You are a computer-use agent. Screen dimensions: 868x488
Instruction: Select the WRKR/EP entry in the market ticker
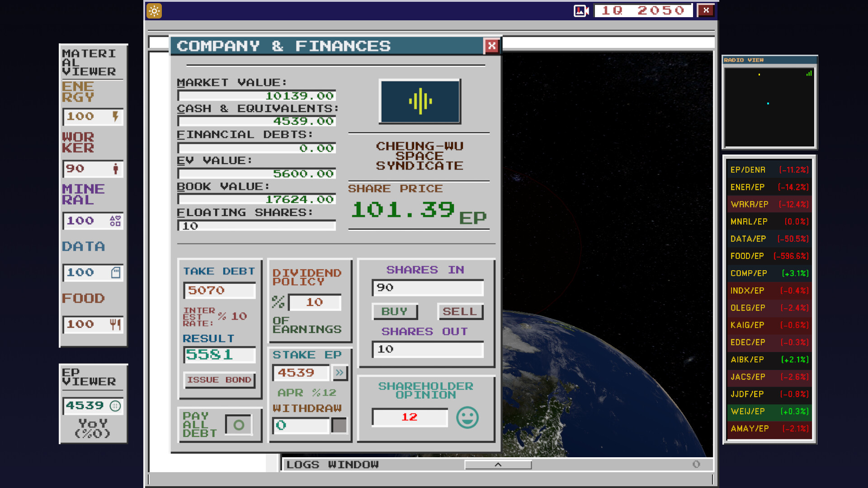[x=769, y=204]
